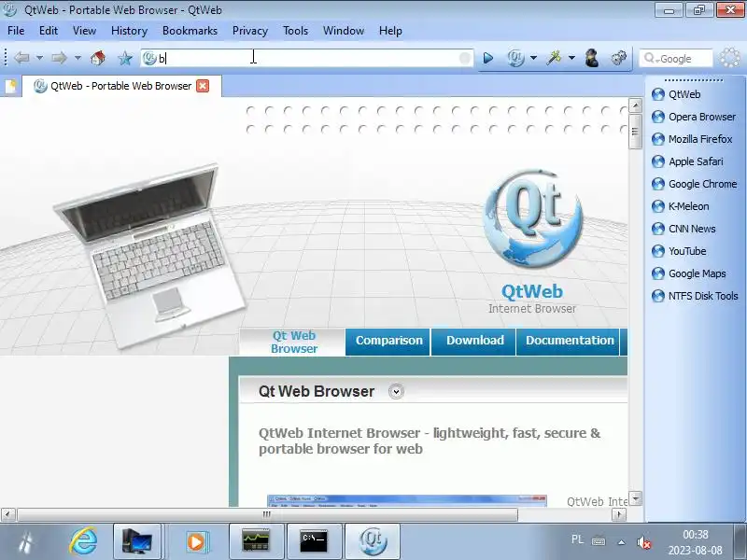747x560 pixels.
Task: Open QtWeb bookmark in sidebar
Action: [x=676, y=94]
